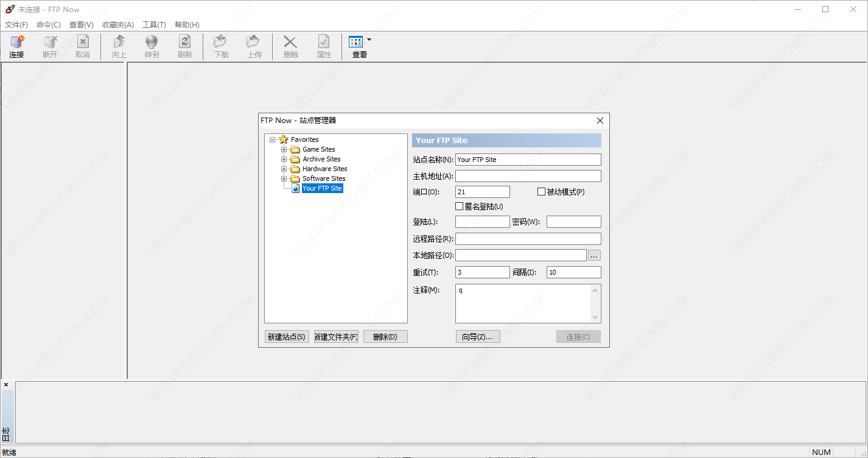Viewport: 868px width, 458px height.
Task: Enable the passive mode (被动模式) checkbox
Action: 542,192
